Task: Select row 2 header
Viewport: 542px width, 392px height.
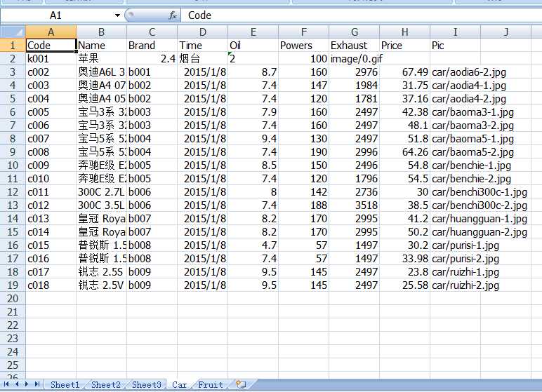Action: pos(13,59)
